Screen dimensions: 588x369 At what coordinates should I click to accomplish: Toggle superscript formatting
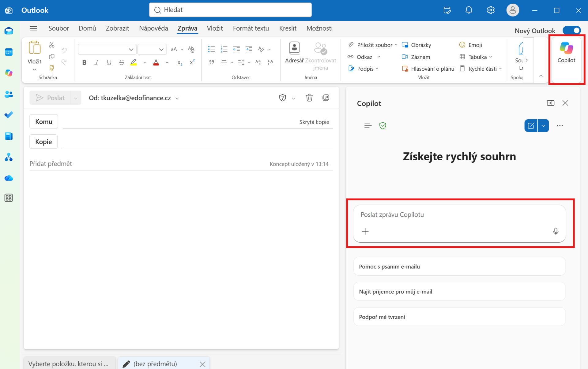click(x=192, y=62)
